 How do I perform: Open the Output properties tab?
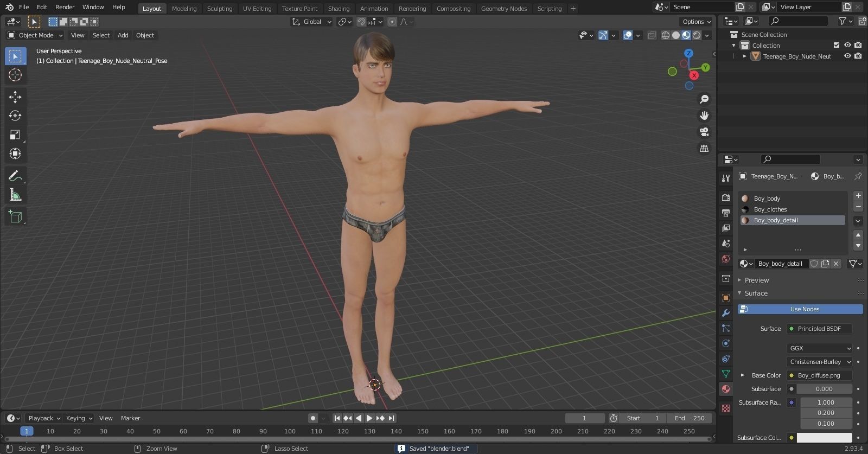726,213
